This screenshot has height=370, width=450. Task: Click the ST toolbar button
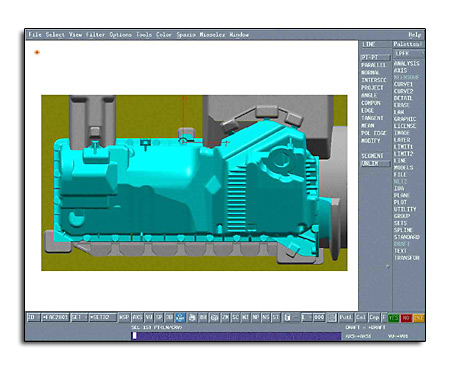tap(276, 318)
